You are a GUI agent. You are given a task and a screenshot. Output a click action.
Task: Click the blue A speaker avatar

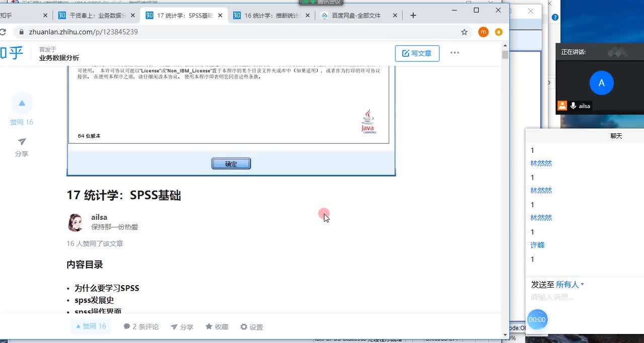pyautogui.click(x=601, y=83)
